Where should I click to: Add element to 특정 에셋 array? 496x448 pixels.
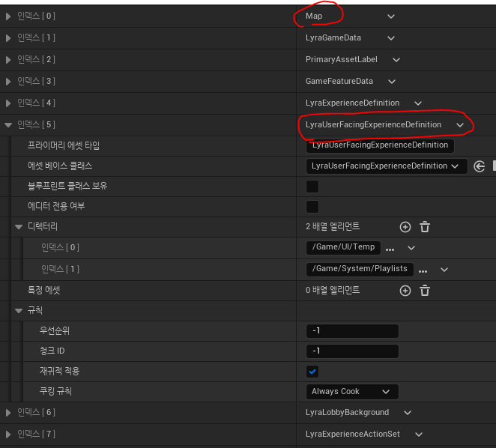405,291
